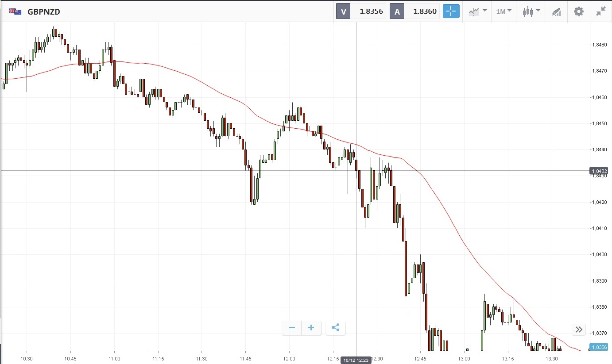Open the chart comparison dropdown
This screenshot has height=364, width=612.
[478, 11]
